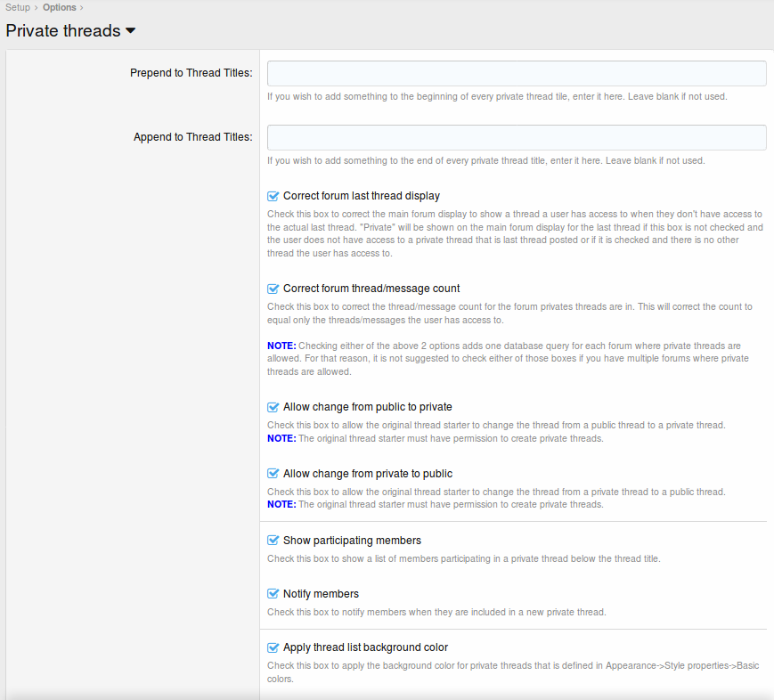Toggle Correct forum thread/message count checkbox

pyautogui.click(x=273, y=289)
